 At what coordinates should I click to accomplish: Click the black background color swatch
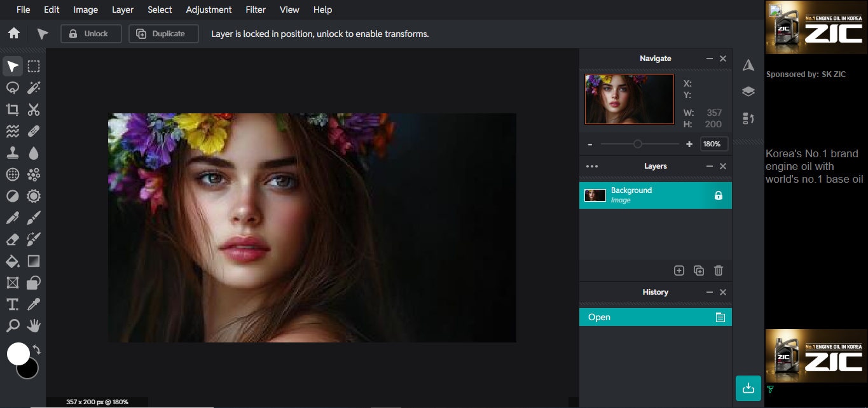pos(31,370)
